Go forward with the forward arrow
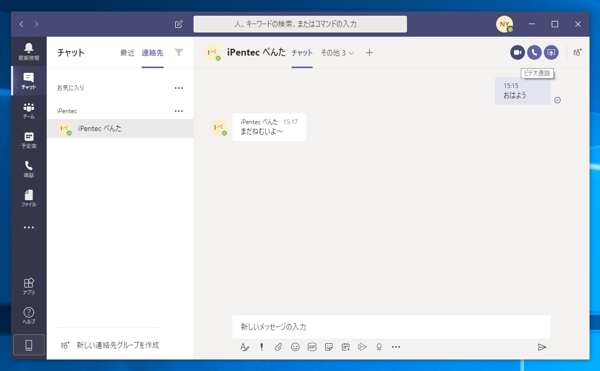Screen dimensions: 600x371 pos(36,24)
